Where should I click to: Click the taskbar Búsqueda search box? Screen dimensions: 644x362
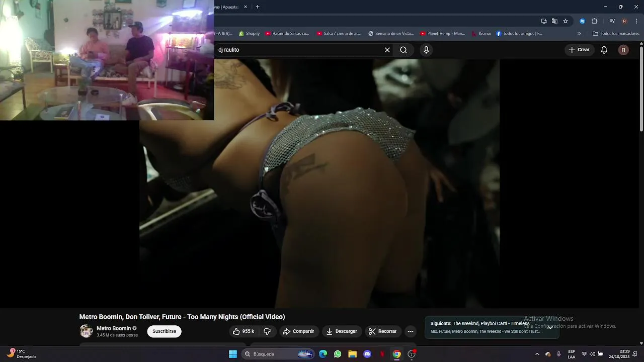(x=277, y=354)
